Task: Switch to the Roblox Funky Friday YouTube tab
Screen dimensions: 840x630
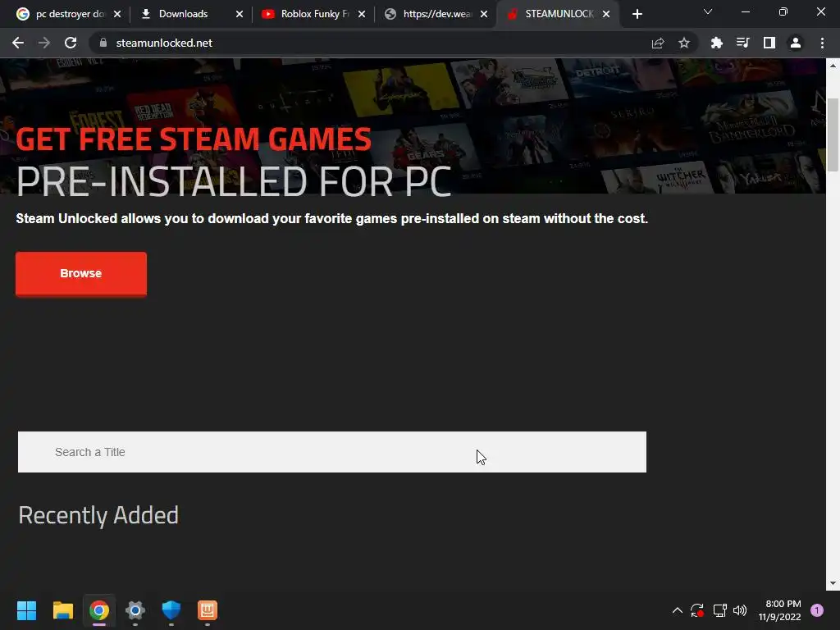Action: 312,14
